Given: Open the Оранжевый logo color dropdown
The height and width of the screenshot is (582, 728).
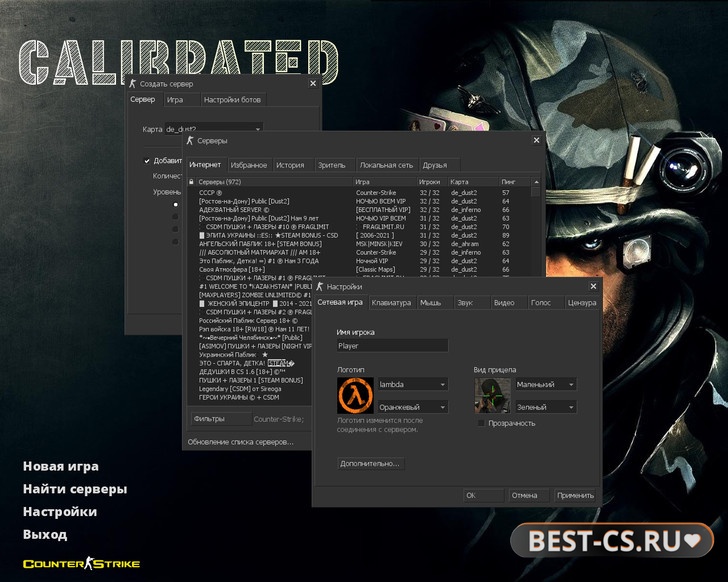Looking at the screenshot, I should pos(413,407).
